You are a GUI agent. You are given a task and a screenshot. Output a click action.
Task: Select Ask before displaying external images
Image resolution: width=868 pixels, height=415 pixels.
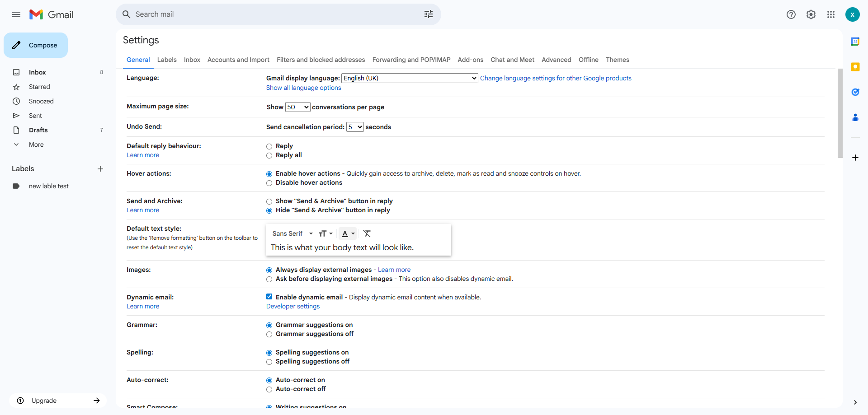(x=269, y=279)
